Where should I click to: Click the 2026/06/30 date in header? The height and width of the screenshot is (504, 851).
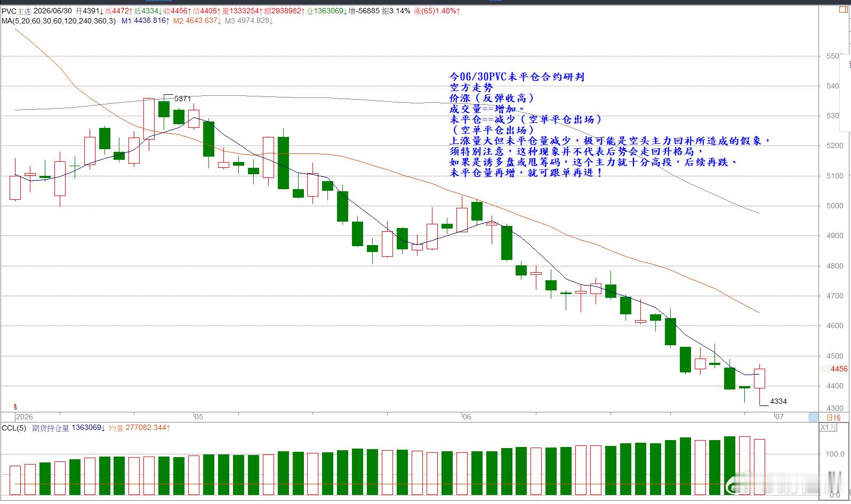(53, 11)
